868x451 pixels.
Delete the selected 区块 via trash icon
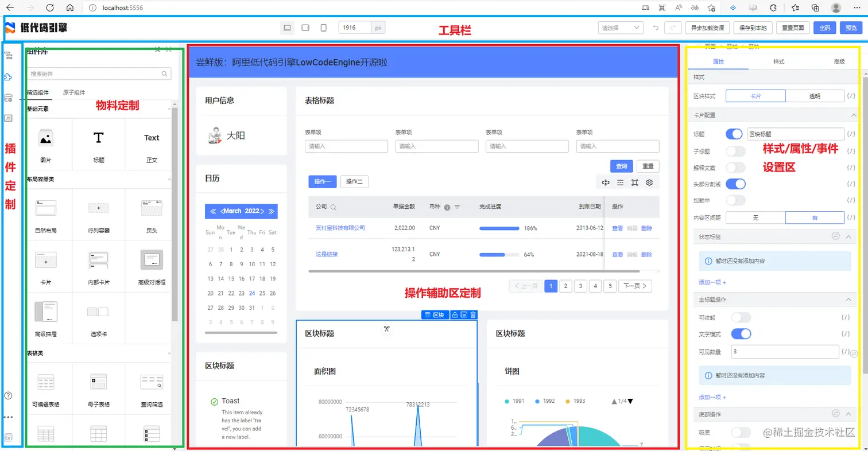pyautogui.click(x=473, y=314)
